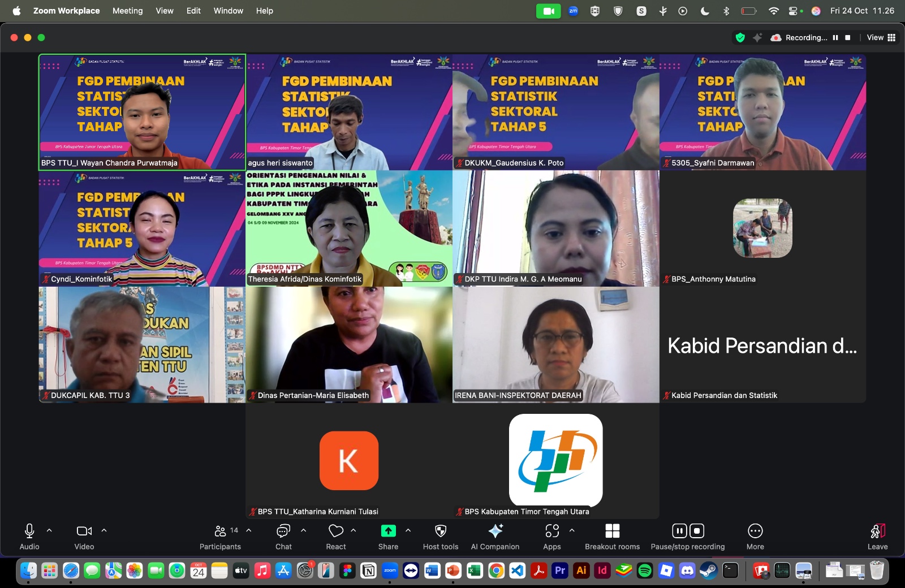Screen dimensions: 905x588
Task: Open the Window menu in menu bar
Action: coord(228,11)
